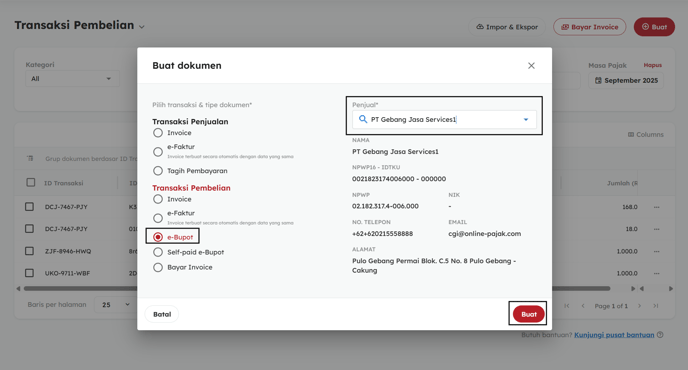The image size is (688, 370).
Task: Click the Batal button
Action: 162,314
